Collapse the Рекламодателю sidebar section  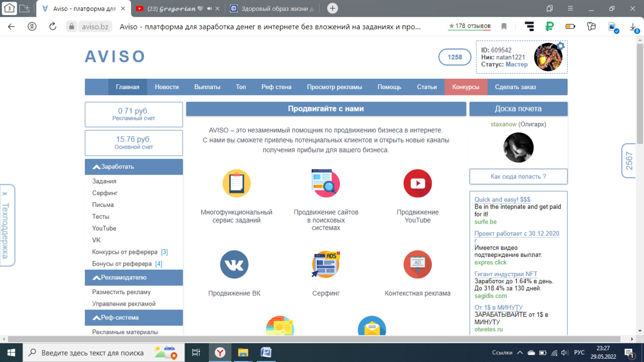point(134,278)
